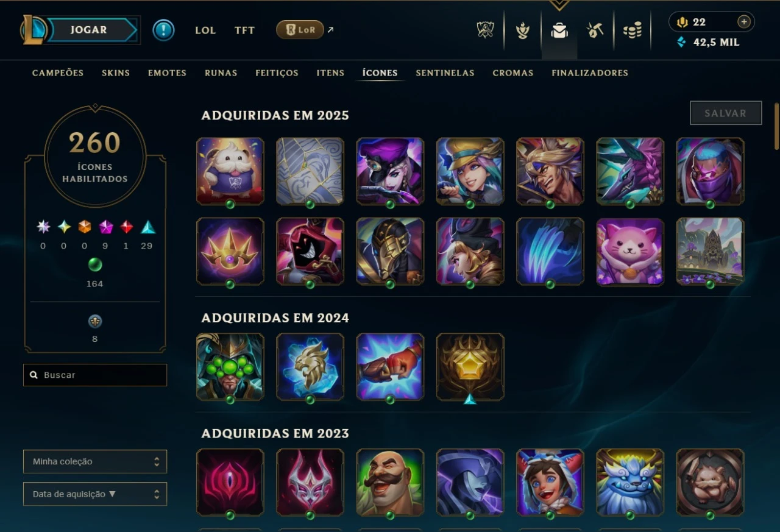Open the Collection bag icon
This screenshot has width=780, height=532.
pyautogui.click(x=559, y=30)
